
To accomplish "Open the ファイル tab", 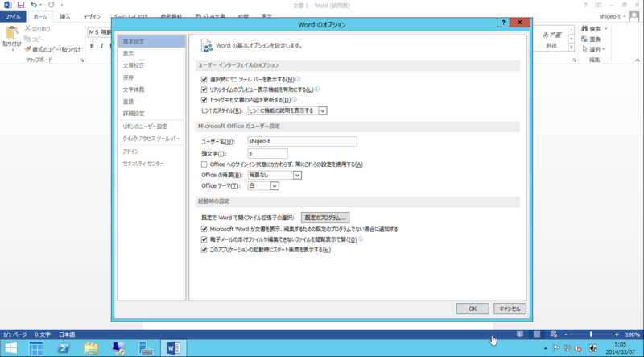I will click(13, 17).
